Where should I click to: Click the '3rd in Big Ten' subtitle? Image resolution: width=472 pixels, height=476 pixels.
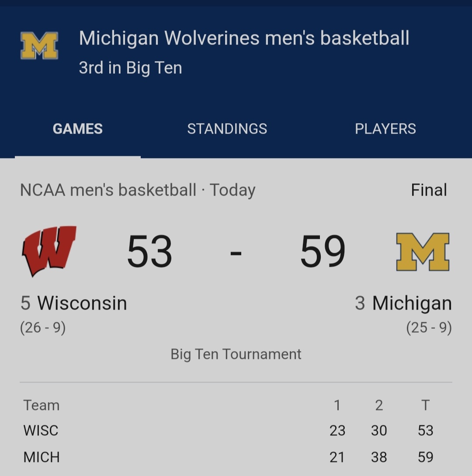[130, 68]
